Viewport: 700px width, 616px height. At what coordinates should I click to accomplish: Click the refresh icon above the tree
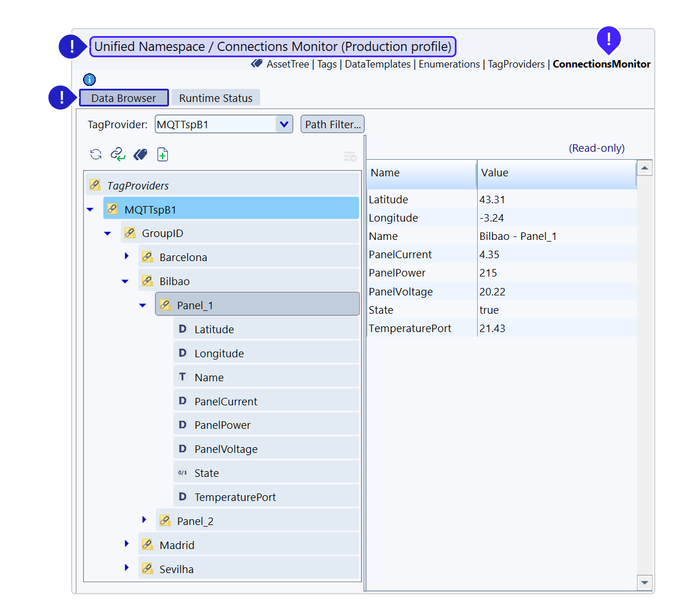click(96, 155)
